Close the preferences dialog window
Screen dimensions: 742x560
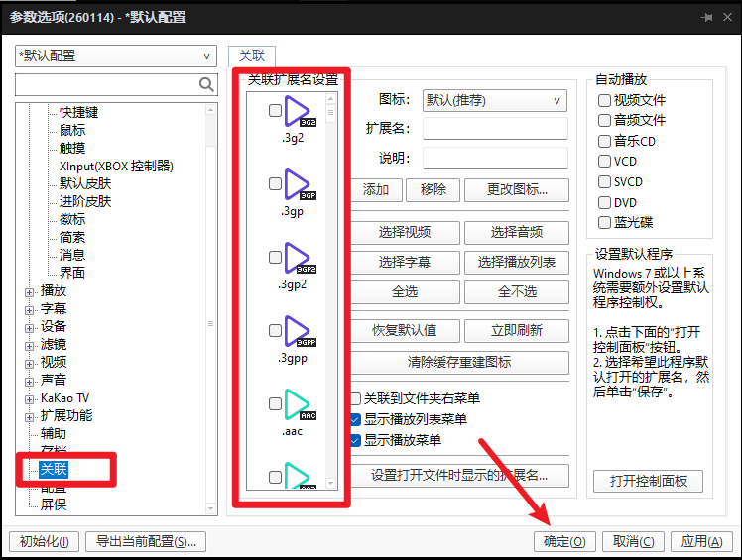coord(728,17)
